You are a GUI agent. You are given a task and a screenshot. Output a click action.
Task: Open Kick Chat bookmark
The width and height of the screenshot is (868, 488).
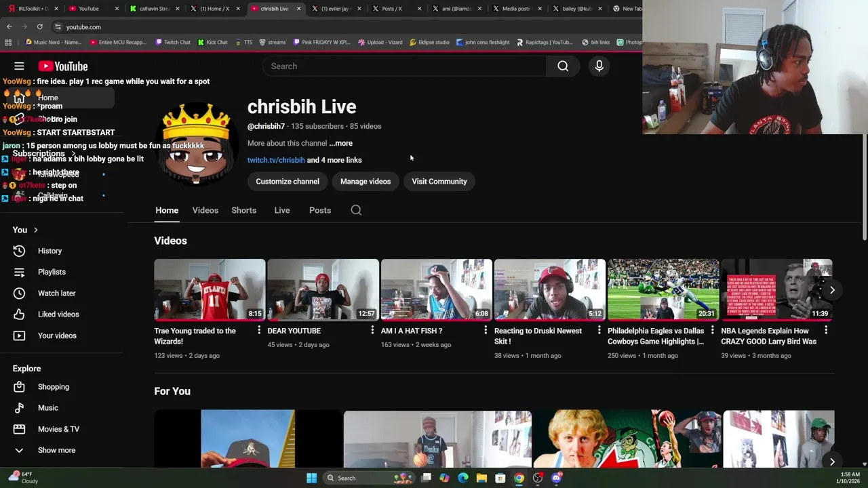click(213, 42)
